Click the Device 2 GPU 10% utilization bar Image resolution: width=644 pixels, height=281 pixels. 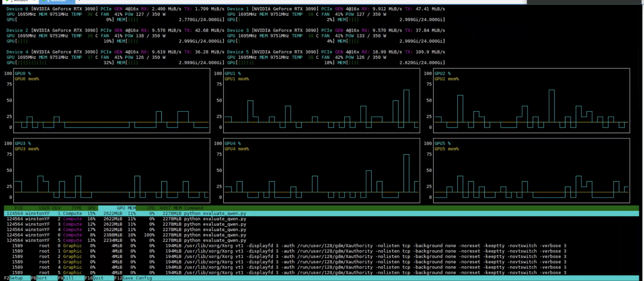click(x=60, y=41)
